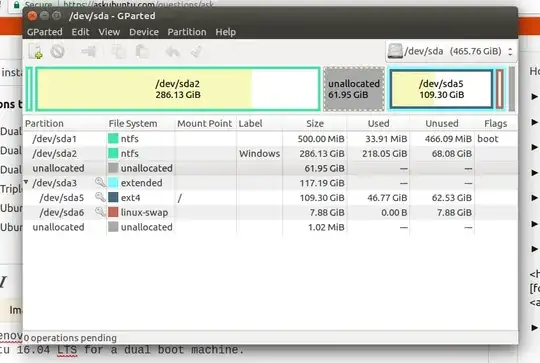
Task: Select /dev/sda2 286.13 GiB block in disk map
Action: [178, 89]
